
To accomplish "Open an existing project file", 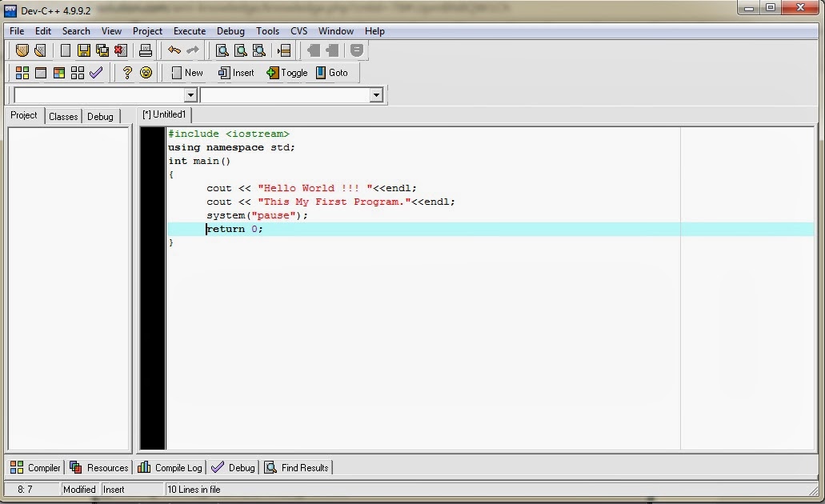I will pyautogui.click(x=39, y=50).
